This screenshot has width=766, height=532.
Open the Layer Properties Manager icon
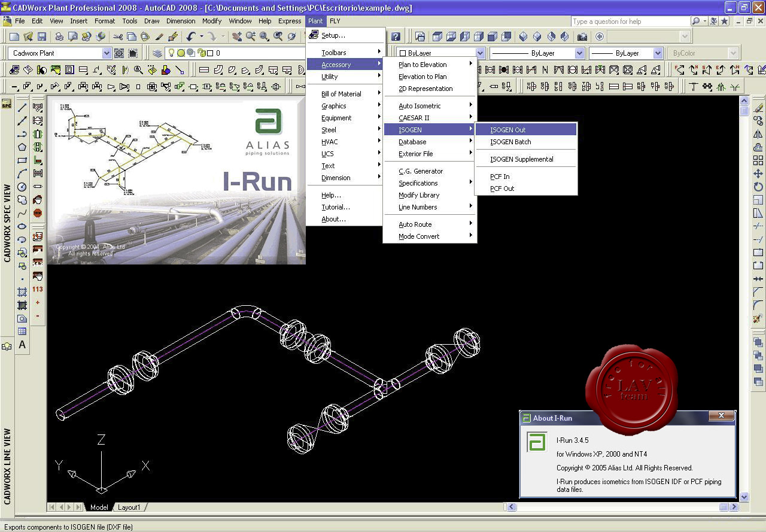(x=157, y=53)
